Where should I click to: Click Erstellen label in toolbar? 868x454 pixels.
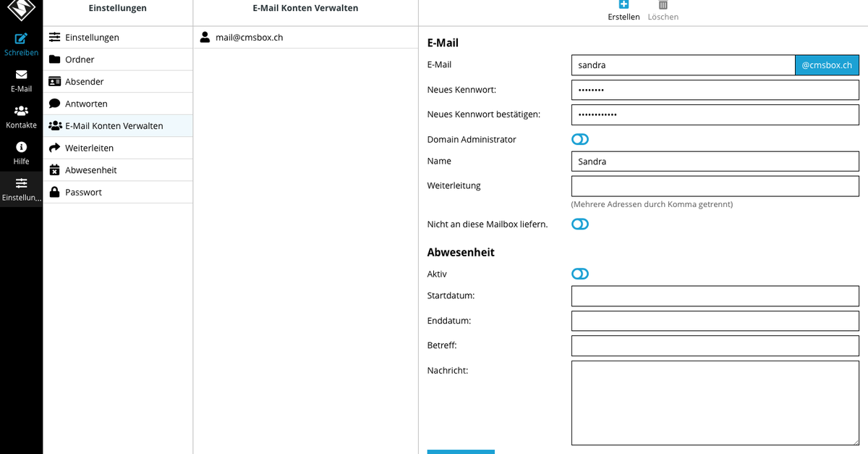[x=624, y=17]
